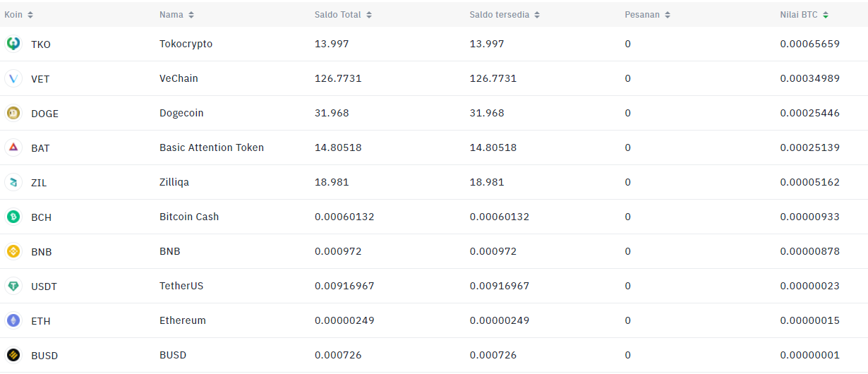Sort by the Nilai BTC column
This screenshot has height=374, width=868.
[804, 15]
